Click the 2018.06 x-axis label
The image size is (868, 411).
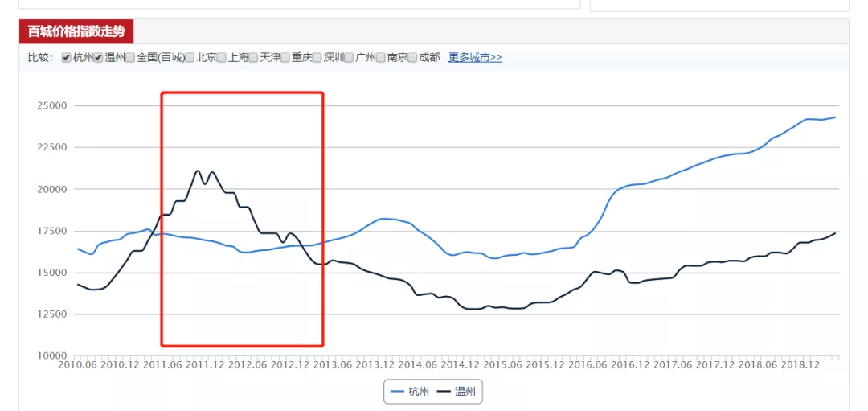pyautogui.click(x=759, y=366)
